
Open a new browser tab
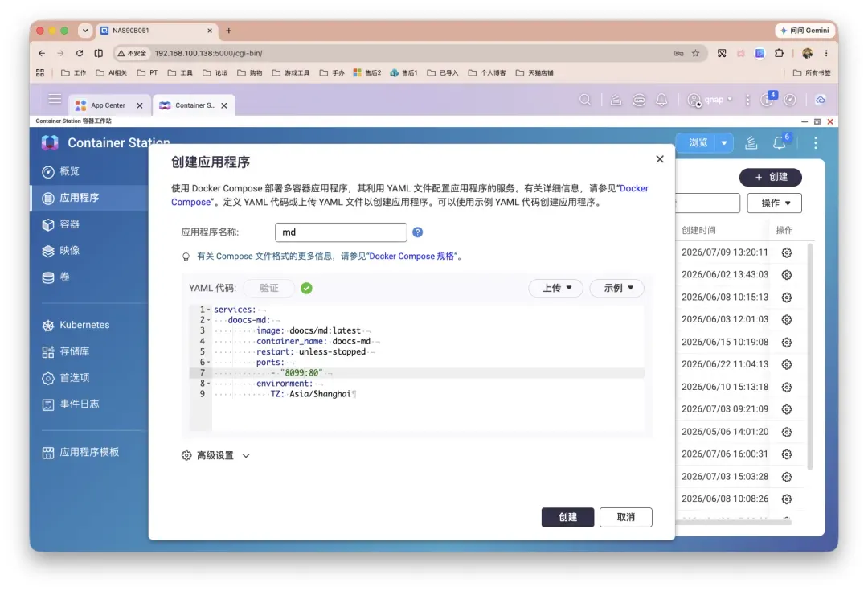(x=228, y=31)
